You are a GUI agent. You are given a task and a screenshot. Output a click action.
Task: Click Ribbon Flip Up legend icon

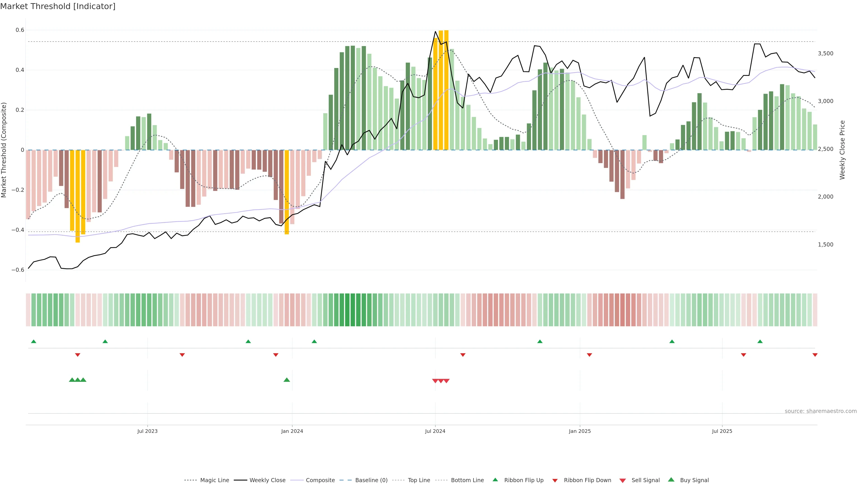tap(495, 480)
